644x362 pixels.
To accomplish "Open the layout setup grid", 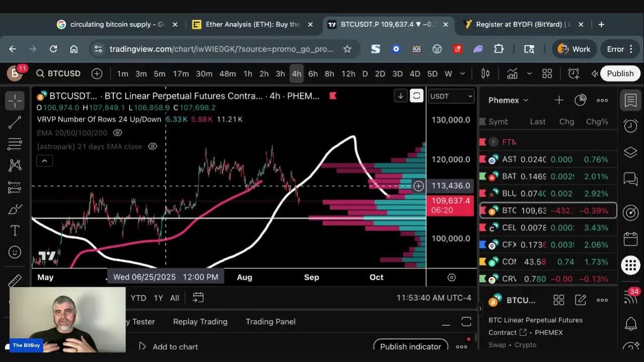I will point(547,74).
